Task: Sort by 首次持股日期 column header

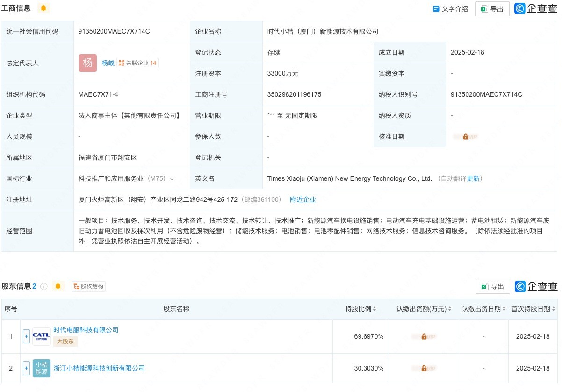Action: pos(533,309)
